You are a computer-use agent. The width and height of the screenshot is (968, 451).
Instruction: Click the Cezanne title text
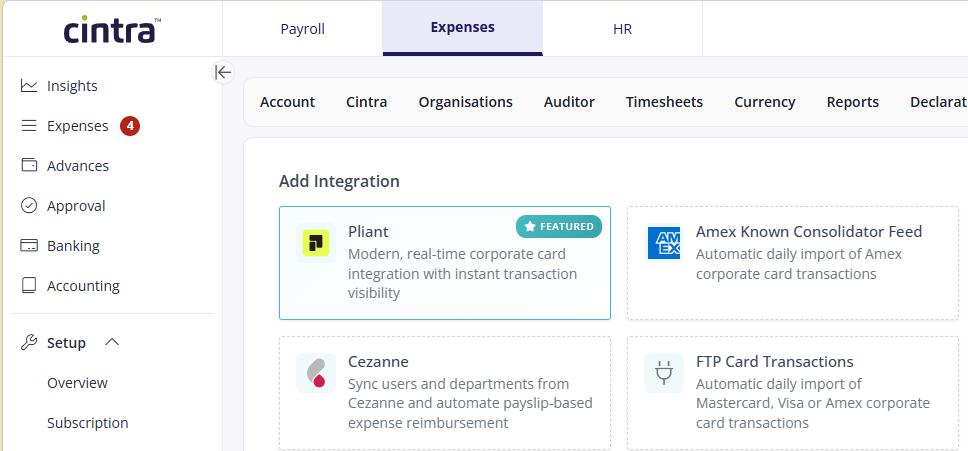(378, 361)
